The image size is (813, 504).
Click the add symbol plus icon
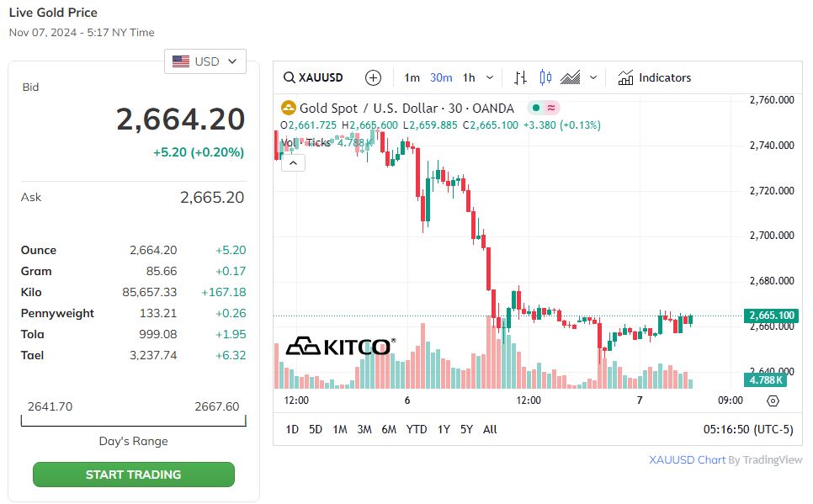[374, 77]
